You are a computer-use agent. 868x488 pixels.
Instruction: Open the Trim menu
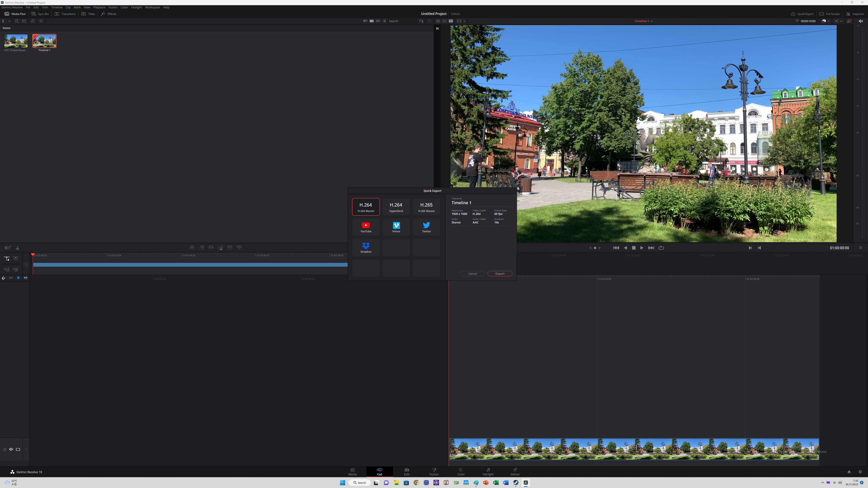point(45,7)
